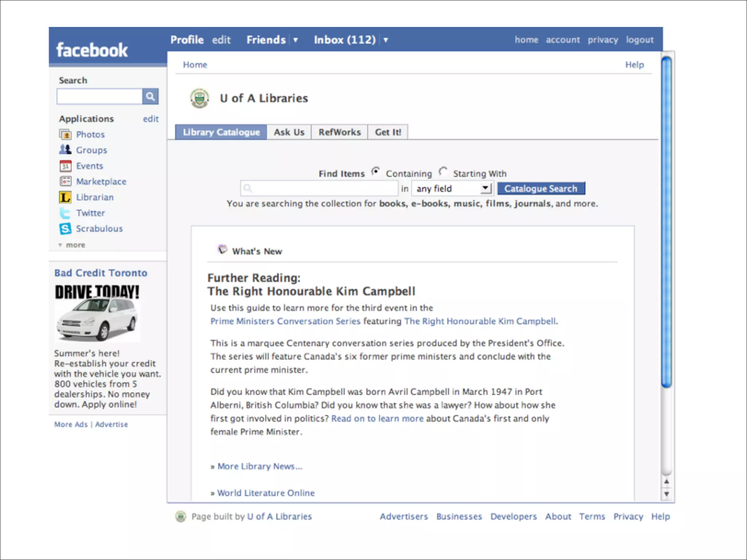Viewport: 747px width, 560px height.
Task: Open Friends in the top navigation
Action: pyautogui.click(x=266, y=40)
